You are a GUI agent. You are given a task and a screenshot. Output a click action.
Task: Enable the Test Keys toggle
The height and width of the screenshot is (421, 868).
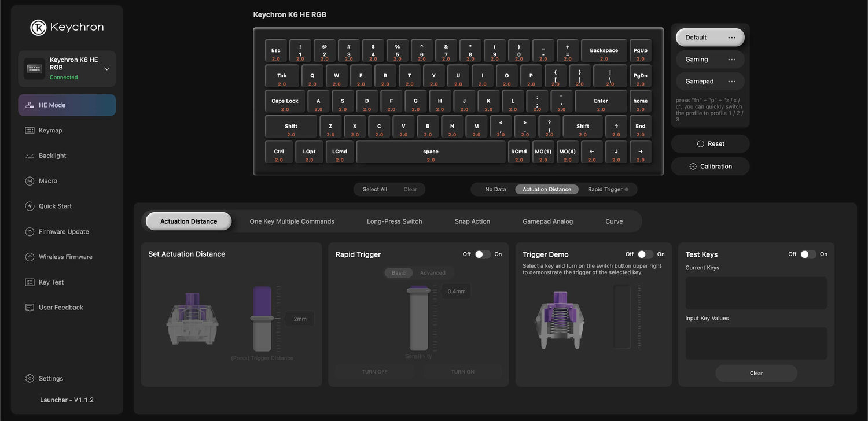[x=808, y=254]
